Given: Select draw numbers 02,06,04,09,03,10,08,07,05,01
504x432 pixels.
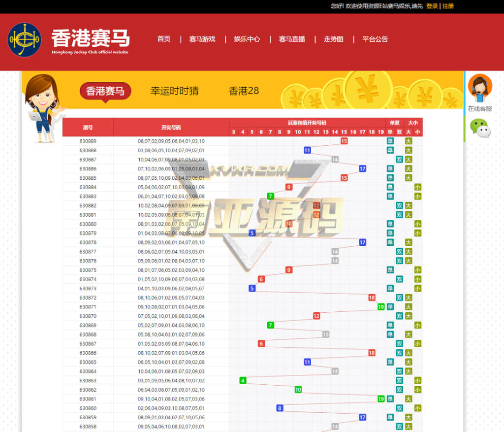Looking at the screenshot, I should 171,408.
